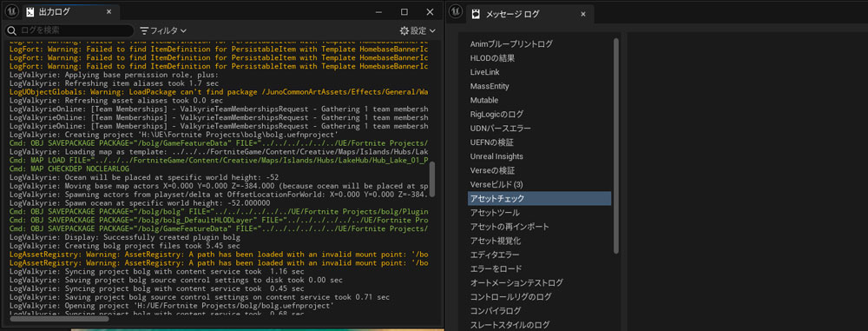Click the Output Log horizontal scrollbar thumb
868x331 pixels.
60,318
